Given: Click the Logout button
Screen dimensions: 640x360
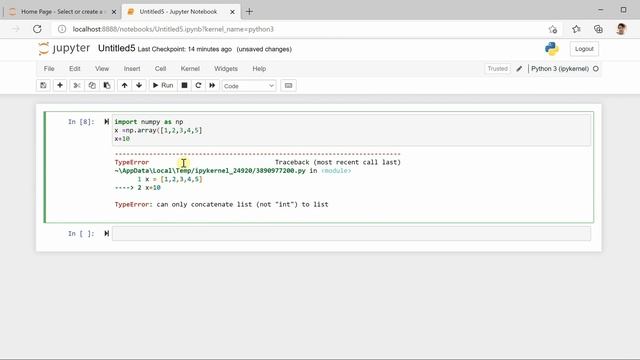Looking at the screenshot, I should [584, 49].
